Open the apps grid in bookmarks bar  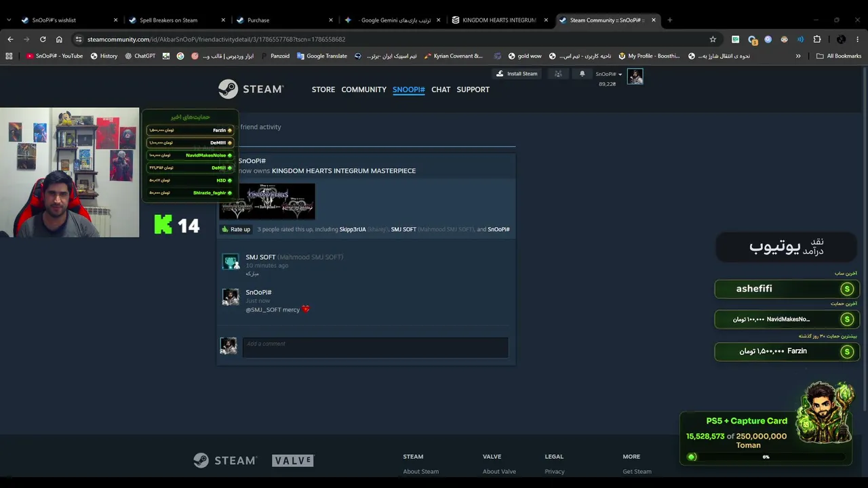pos(9,56)
